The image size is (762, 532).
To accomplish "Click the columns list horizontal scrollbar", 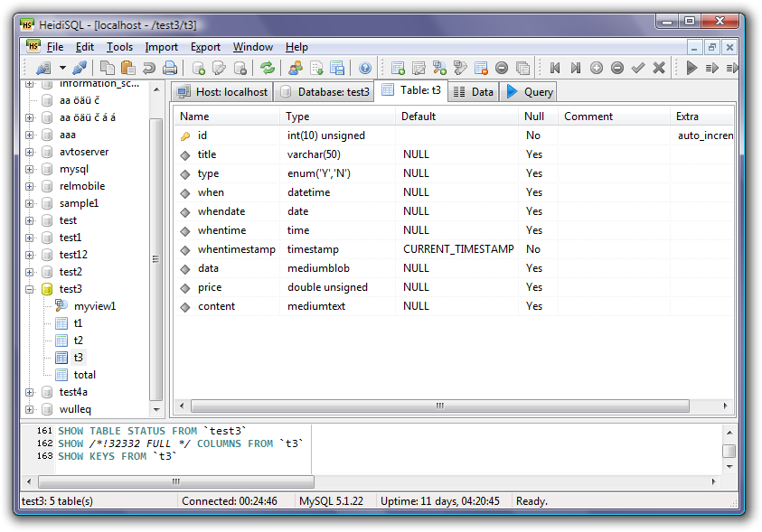I will 439,406.
